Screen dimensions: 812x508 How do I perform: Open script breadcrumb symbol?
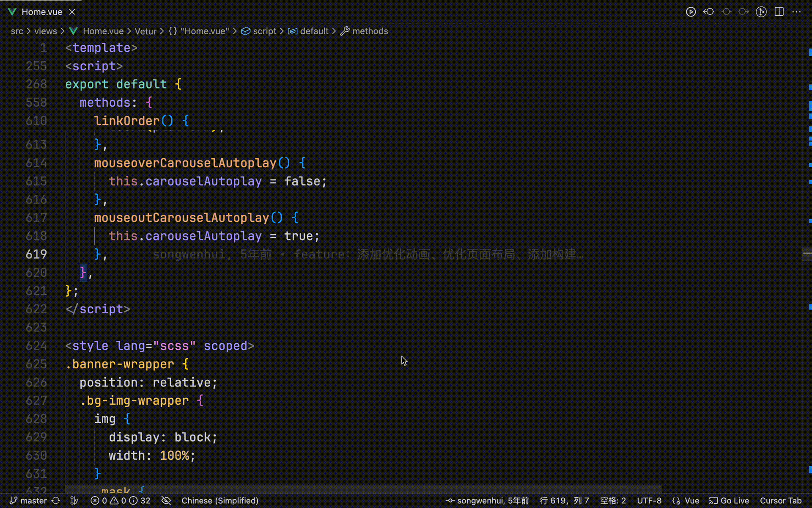(x=259, y=31)
